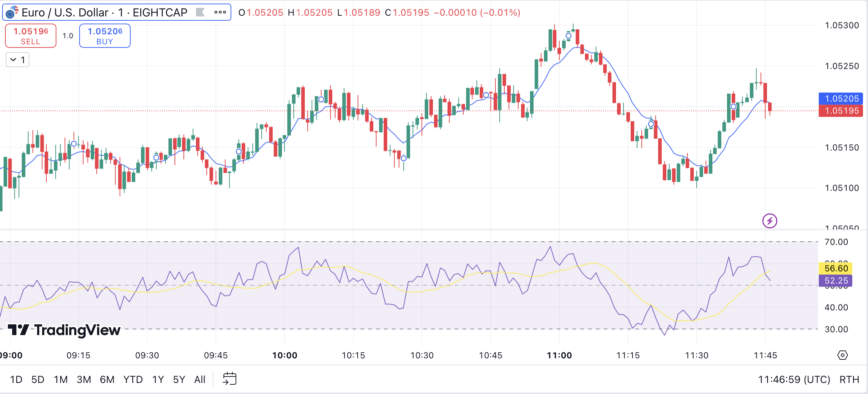Viewport: 868px width, 394px height.
Task: Click the purple 52.25 RSI label
Action: pos(836,281)
